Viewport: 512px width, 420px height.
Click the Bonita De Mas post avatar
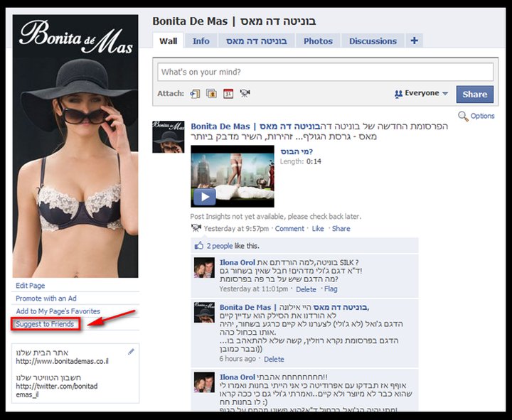168,136
